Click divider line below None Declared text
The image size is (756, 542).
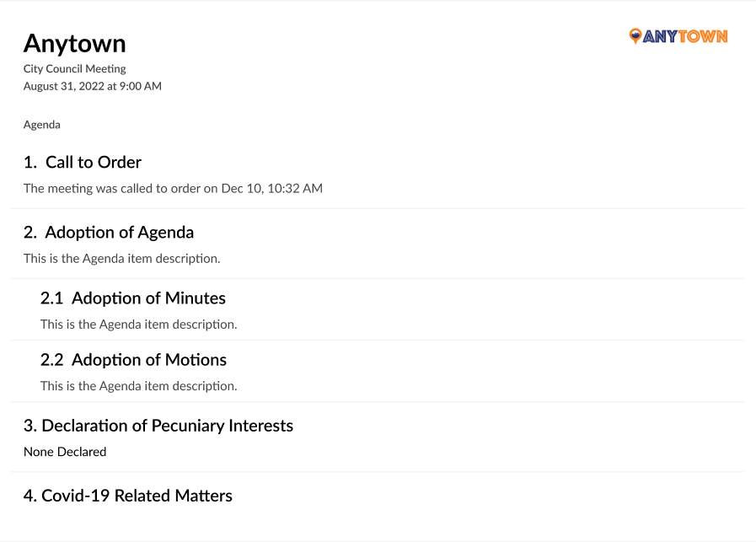tap(378, 472)
